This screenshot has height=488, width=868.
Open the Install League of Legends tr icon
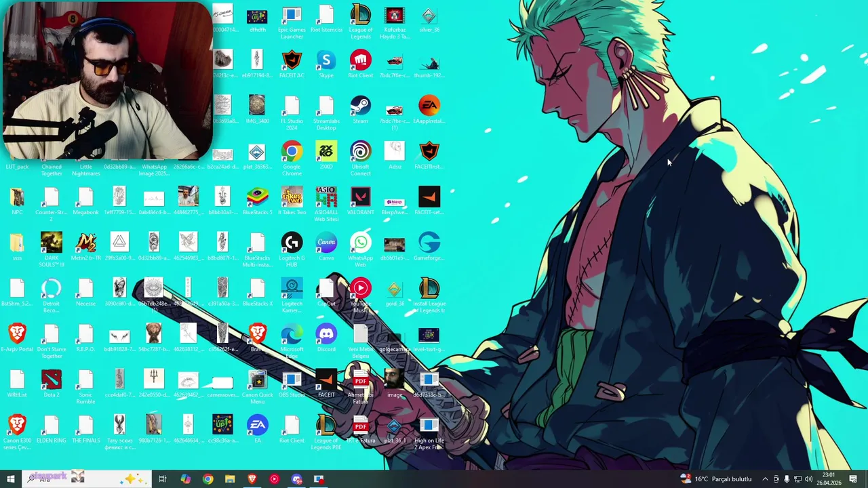pyautogui.click(x=429, y=295)
